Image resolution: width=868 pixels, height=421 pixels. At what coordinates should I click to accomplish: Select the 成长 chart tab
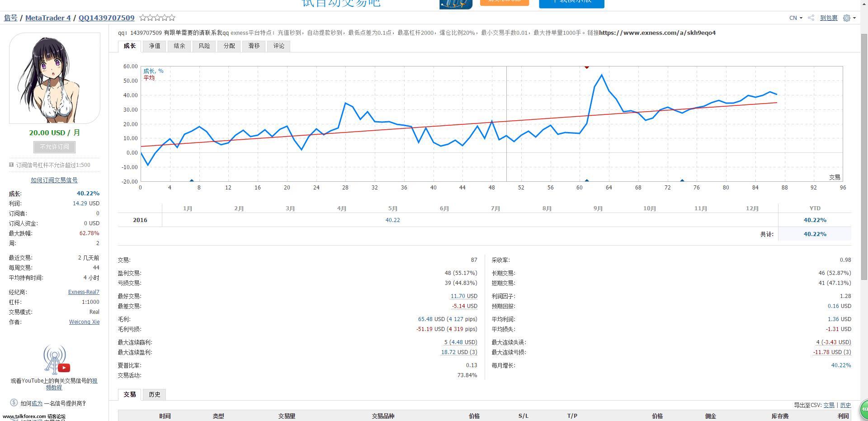click(130, 46)
